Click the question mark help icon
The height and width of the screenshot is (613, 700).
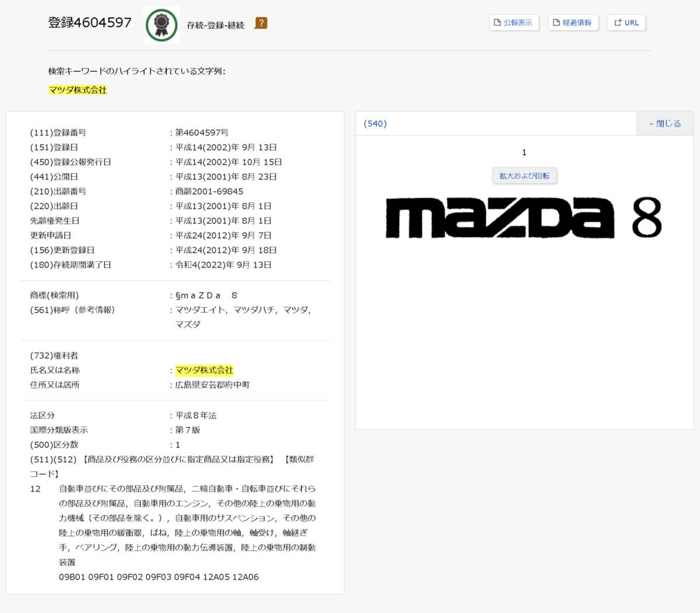point(261,24)
